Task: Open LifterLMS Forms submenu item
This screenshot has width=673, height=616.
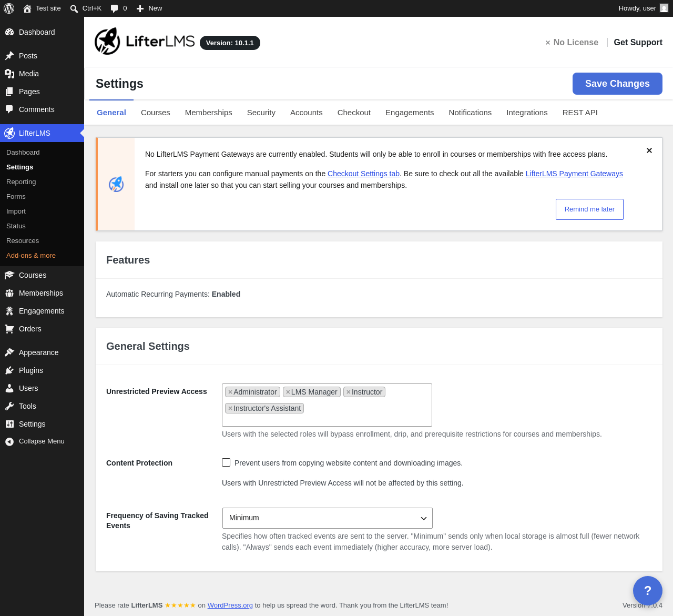Action: pos(16,197)
